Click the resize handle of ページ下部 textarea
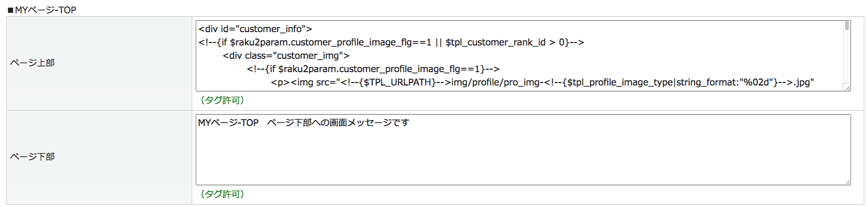This screenshot has width=868, height=207. coord(847,182)
